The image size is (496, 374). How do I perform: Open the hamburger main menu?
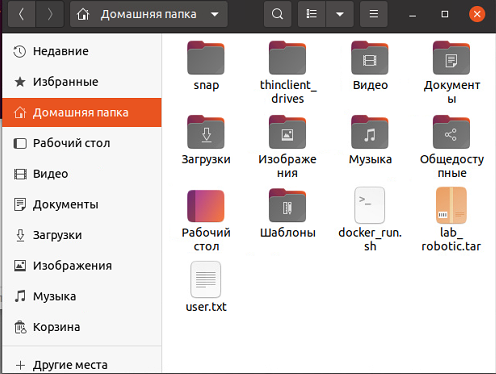(374, 14)
